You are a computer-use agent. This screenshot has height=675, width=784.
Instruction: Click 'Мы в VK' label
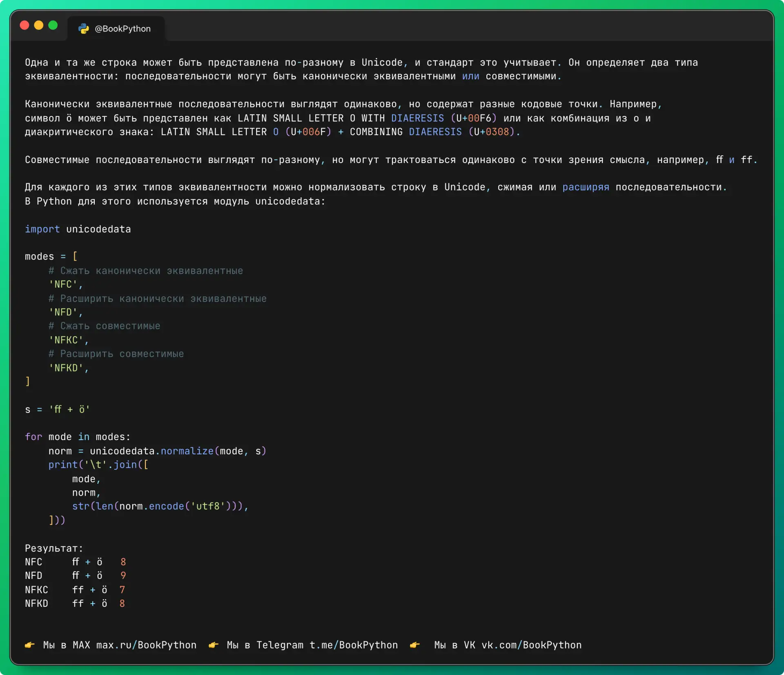click(455, 645)
